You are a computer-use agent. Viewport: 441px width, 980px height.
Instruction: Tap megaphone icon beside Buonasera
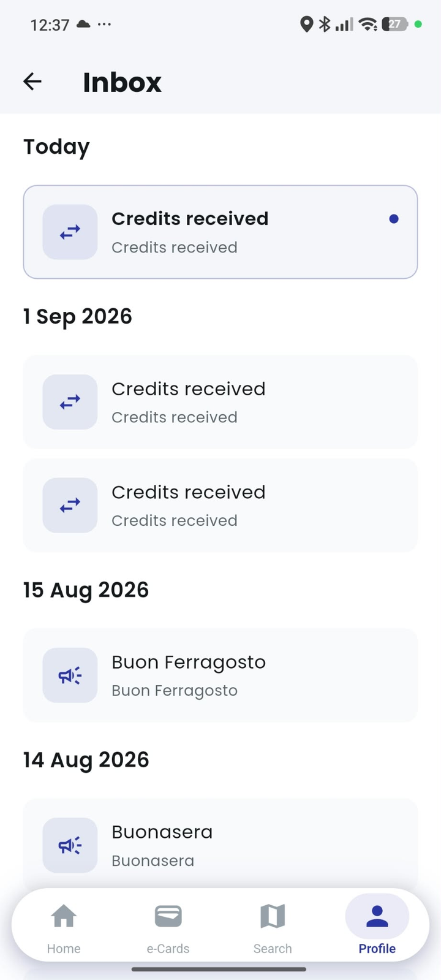coord(70,845)
